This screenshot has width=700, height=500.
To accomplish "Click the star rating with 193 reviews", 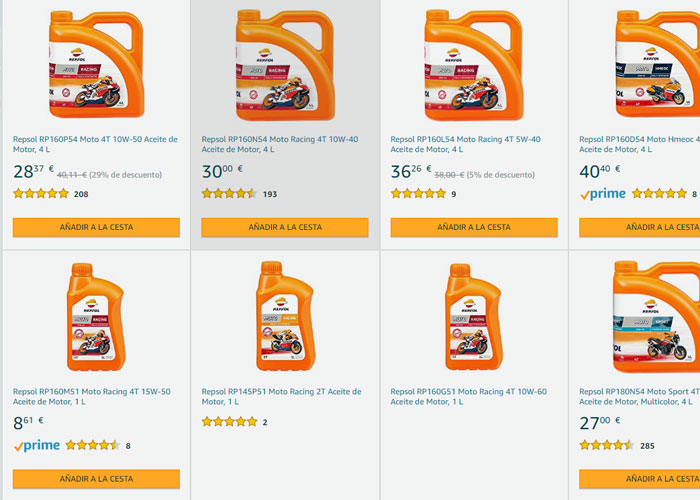I will (229, 194).
